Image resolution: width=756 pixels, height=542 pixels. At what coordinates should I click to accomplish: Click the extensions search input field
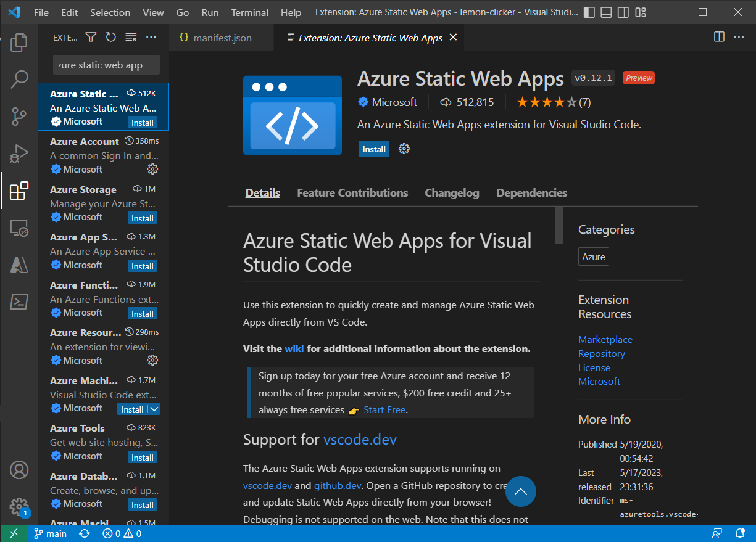(x=106, y=65)
